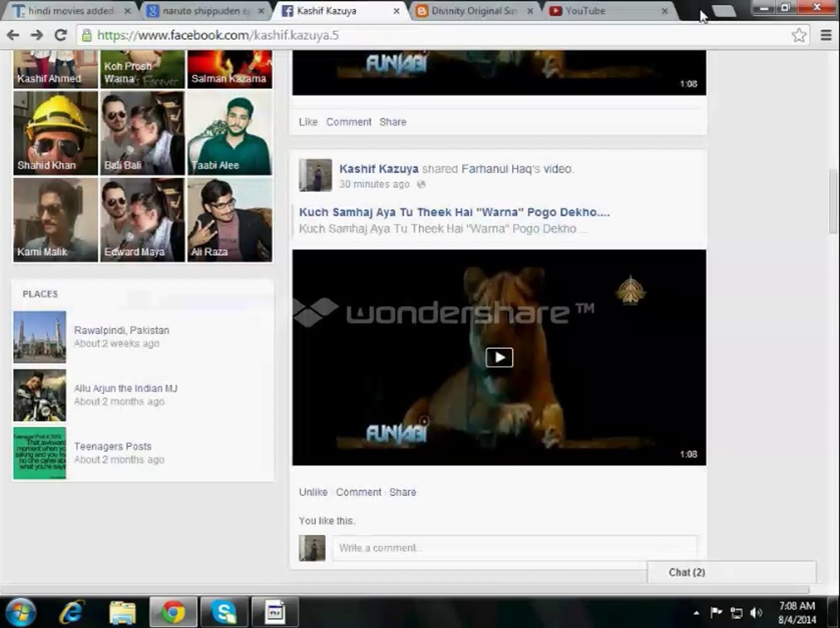Bookmark this page with the star icon
This screenshot has width=840, height=628.
pos(799,35)
